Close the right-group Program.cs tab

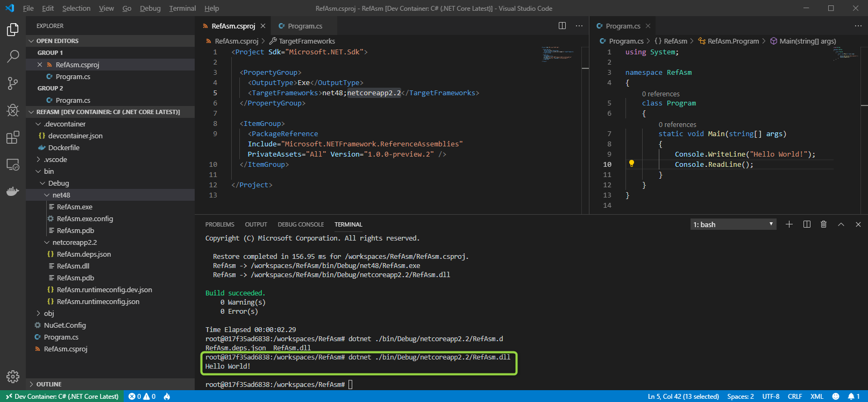click(x=648, y=26)
